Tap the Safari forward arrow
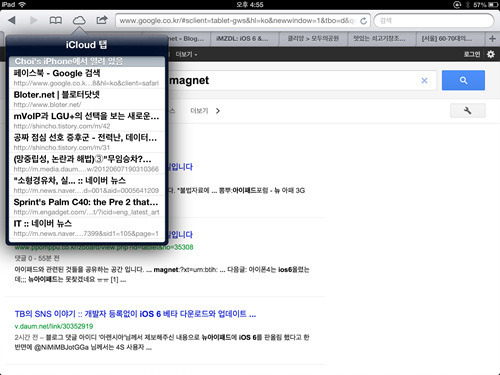 click(x=33, y=20)
